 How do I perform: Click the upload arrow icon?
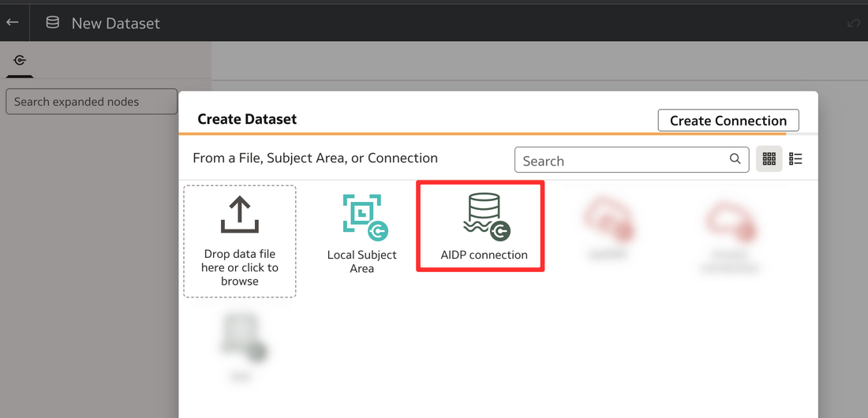[x=240, y=216]
